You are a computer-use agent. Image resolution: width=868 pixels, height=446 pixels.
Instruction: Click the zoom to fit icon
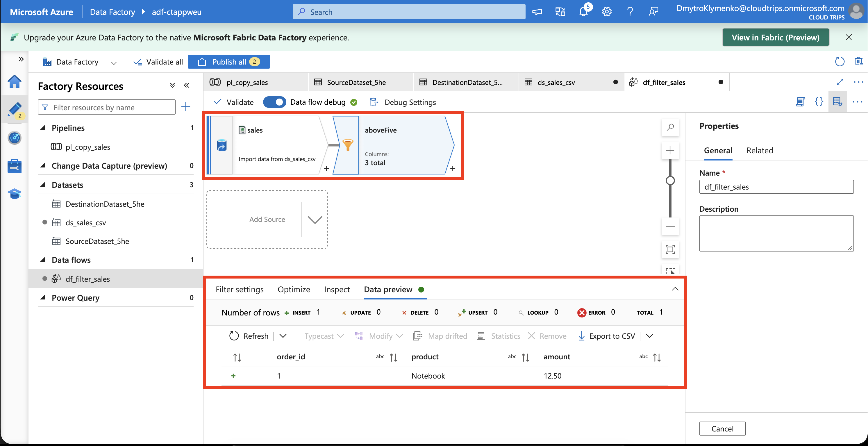coord(670,249)
